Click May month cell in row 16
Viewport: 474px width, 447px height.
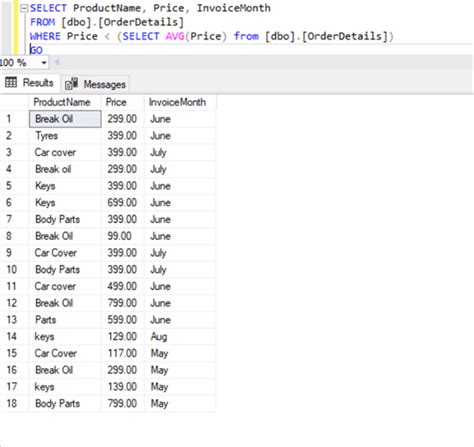[x=180, y=370]
